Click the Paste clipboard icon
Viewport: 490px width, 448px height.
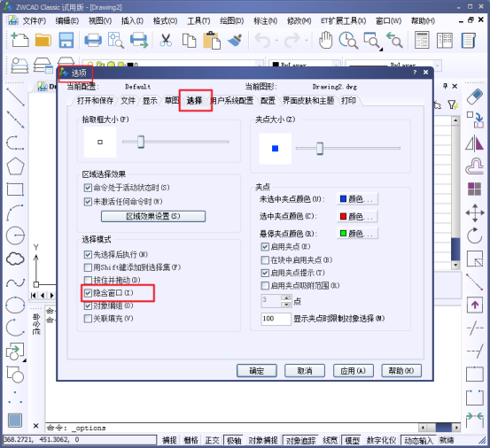click(212, 40)
